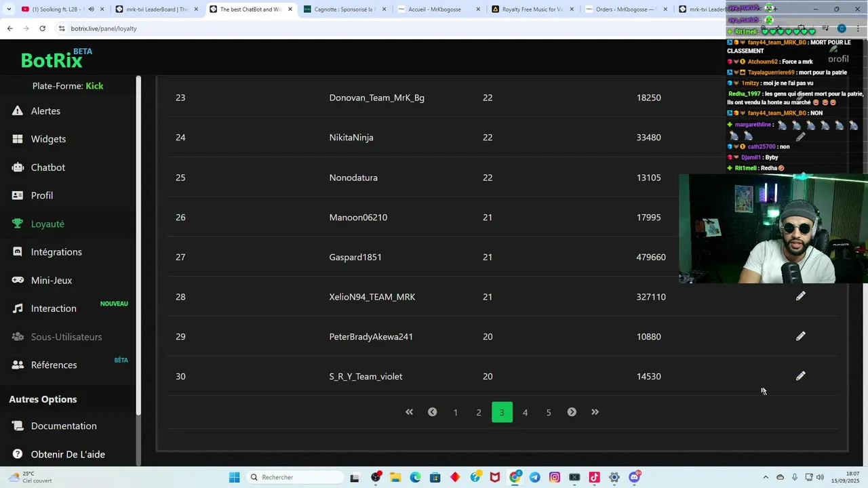Open Discord from taskbar
The image size is (868, 488).
coord(635,477)
